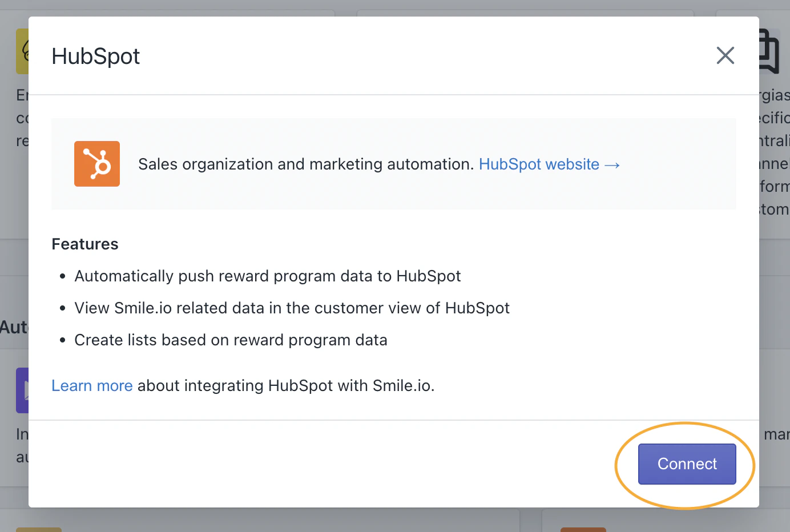The width and height of the screenshot is (790, 532).
Task: Click 'Automatically push reward program data to HubSpot'
Action: pos(268,276)
